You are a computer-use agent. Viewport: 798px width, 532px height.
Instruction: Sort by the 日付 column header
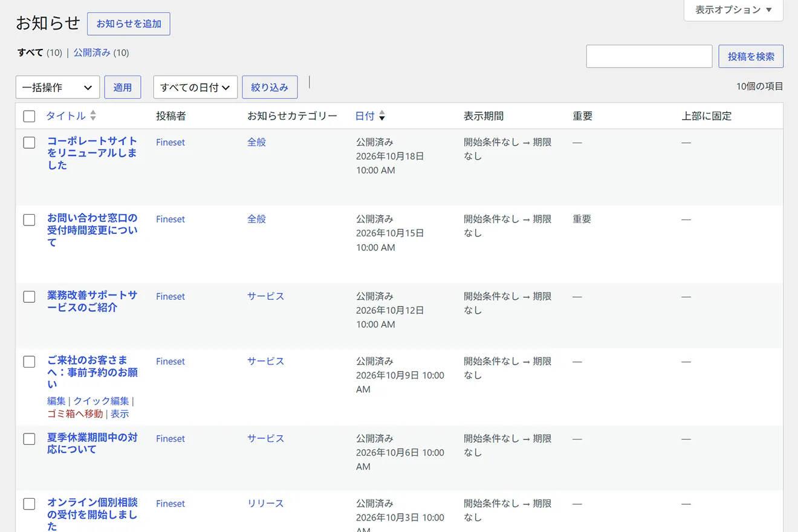click(365, 116)
